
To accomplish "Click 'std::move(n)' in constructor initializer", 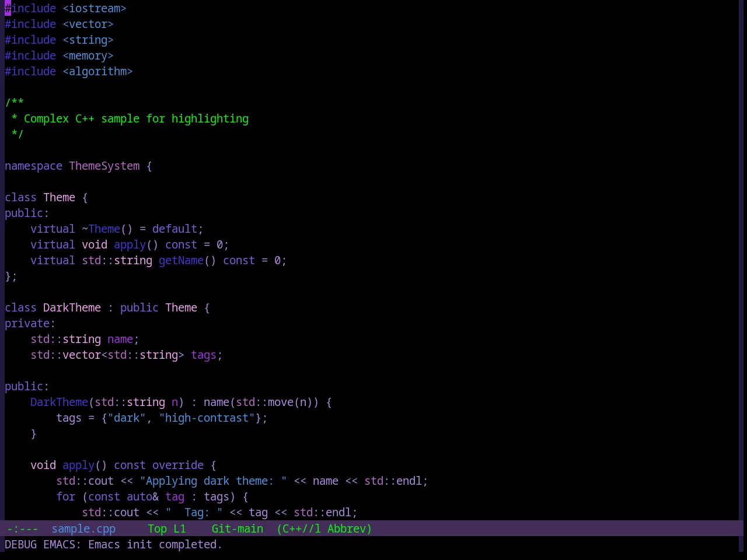I will (x=274, y=402).
